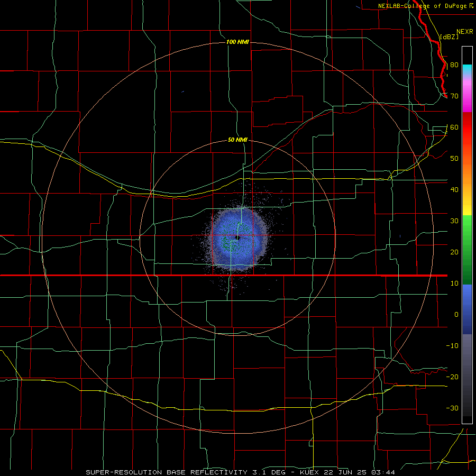476x476 pixels.
Task: Click the KUEX radar site identifier
Action: coord(310,472)
